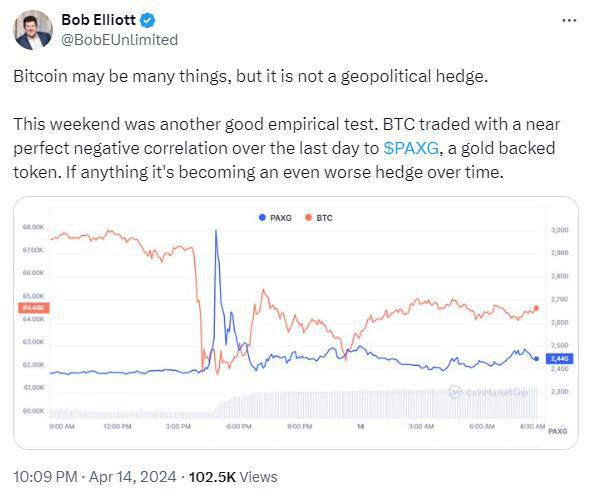Click the orange BTC legend dot
Image resolution: width=590 pixels, height=494 pixels.
point(309,217)
